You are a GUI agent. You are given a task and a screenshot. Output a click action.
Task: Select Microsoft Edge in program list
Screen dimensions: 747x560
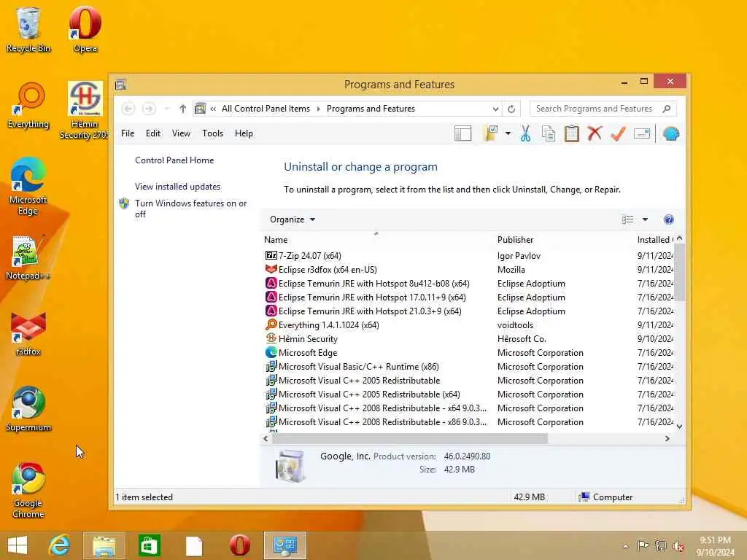click(x=308, y=353)
